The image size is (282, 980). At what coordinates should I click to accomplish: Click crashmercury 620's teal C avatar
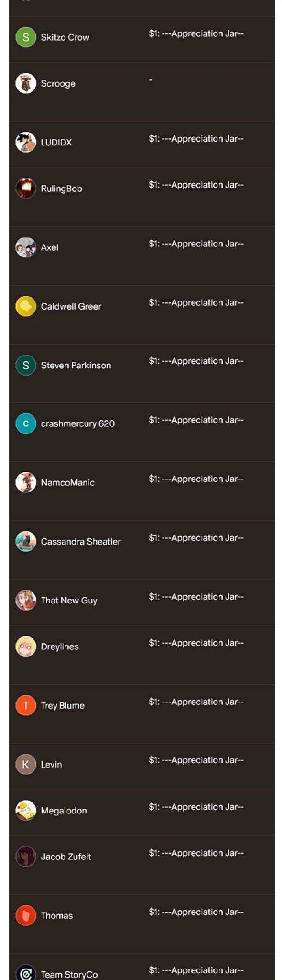coord(26,423)
